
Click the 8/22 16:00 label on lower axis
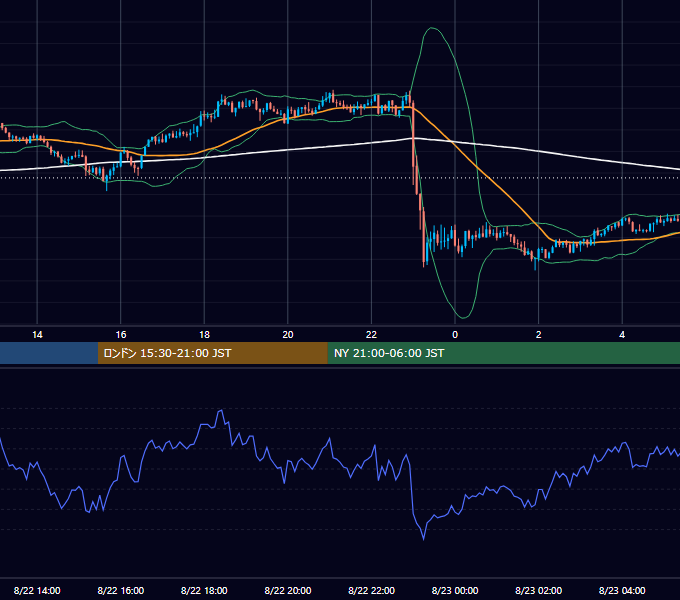click(121, 590)
